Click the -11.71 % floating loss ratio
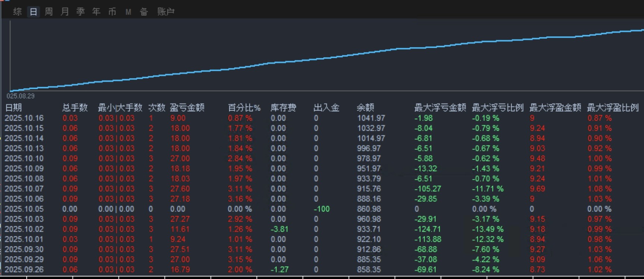The image size is (644, 279). click(488, 189)
